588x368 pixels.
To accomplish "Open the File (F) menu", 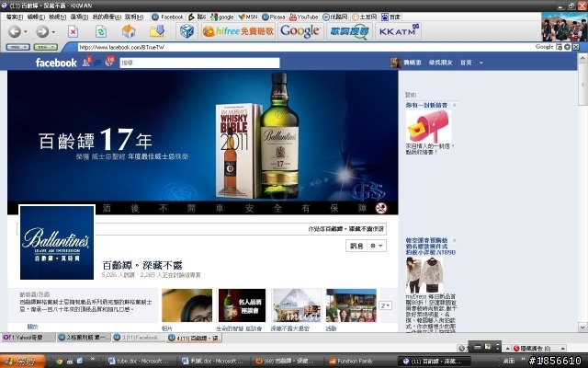I will tap(15, 17).
